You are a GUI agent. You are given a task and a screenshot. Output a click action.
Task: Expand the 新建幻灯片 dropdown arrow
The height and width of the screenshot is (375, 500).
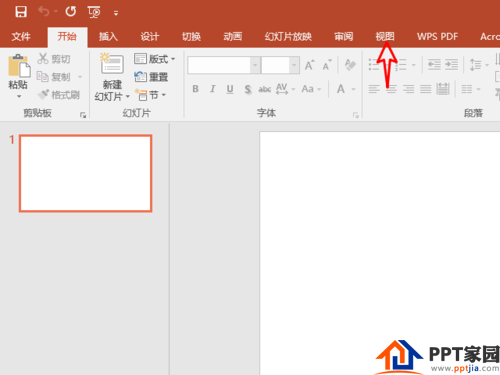[127, 97]
